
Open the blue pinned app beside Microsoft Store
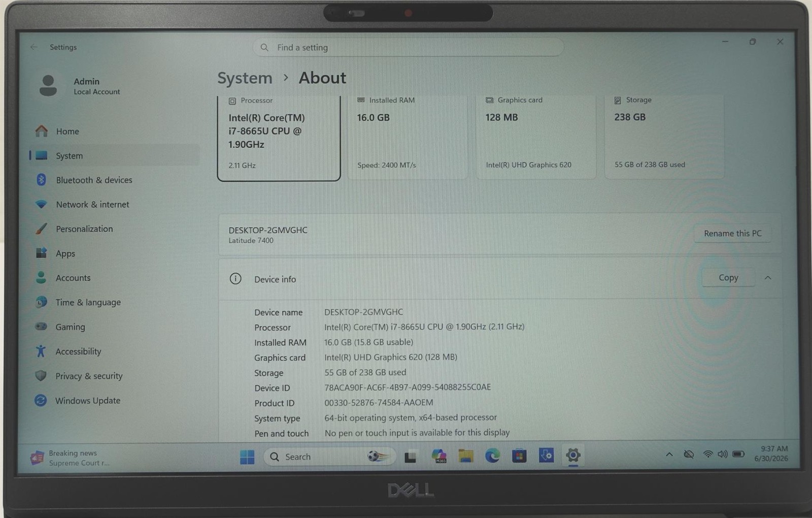[546, 456]
